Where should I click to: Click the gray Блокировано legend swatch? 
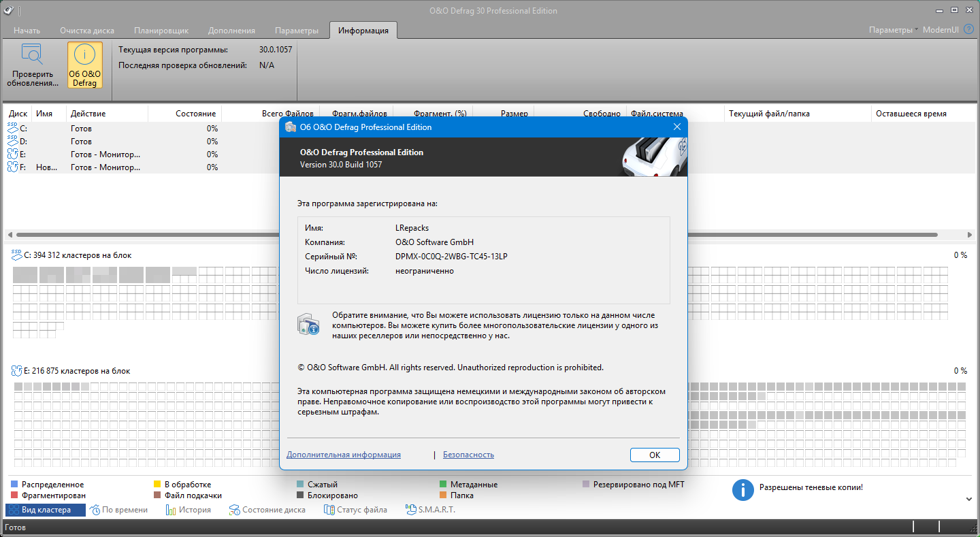301,495
